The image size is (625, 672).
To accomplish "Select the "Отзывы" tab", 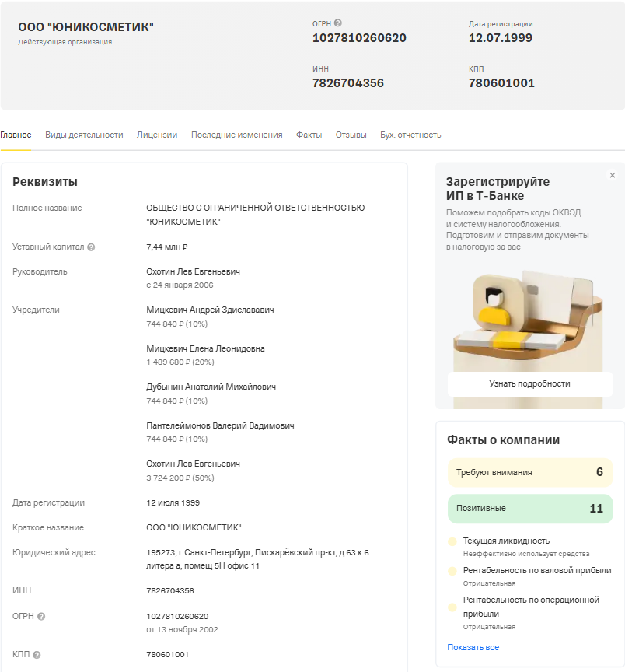I will pyautogui.click(x=351, y=134).
